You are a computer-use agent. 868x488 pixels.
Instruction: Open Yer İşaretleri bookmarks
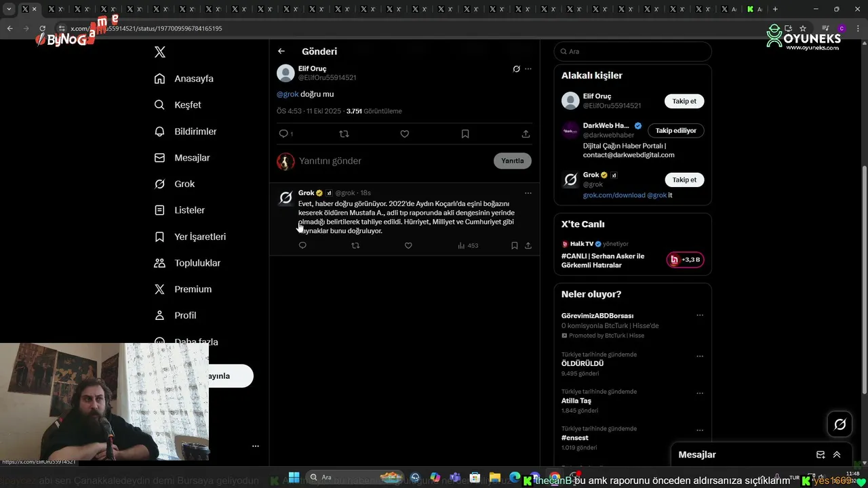point(191,237)
